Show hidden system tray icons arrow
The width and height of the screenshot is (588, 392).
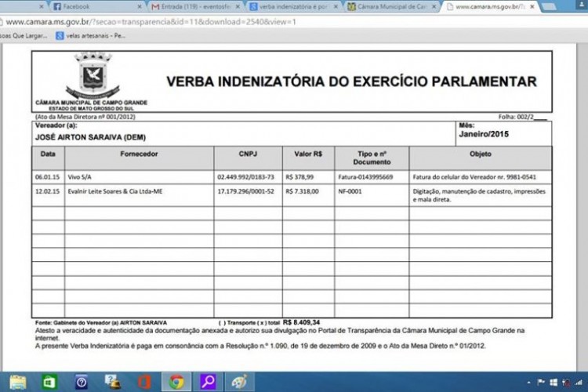tap(528, 383)
